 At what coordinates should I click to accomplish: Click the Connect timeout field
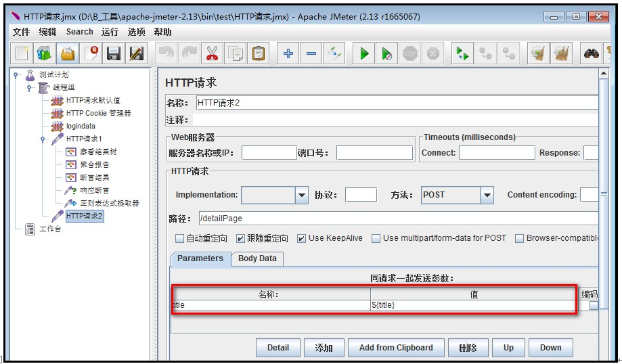tap(497, 153)
